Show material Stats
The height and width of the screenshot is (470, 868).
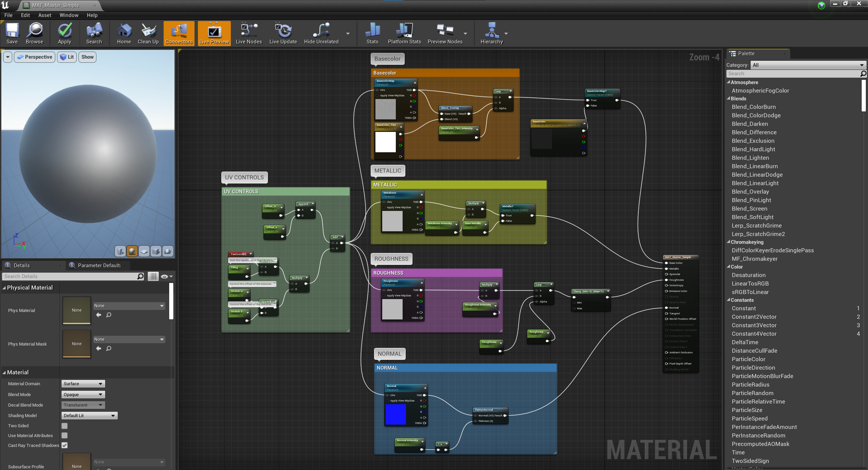372,33
